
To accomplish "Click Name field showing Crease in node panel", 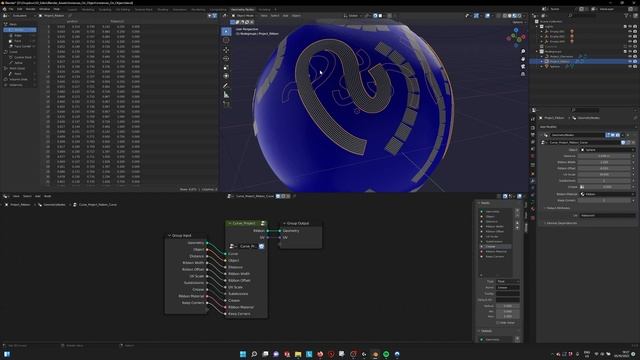I will [507, 287].
